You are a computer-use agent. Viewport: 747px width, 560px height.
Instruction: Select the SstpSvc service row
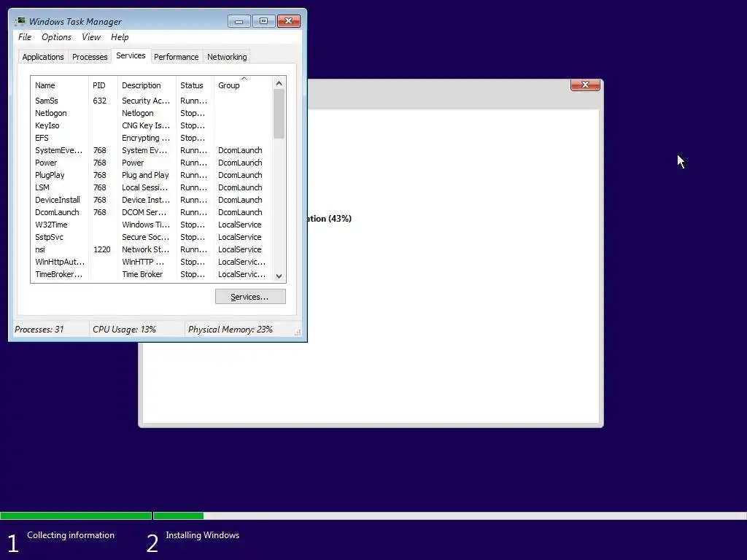coord(152,237)
